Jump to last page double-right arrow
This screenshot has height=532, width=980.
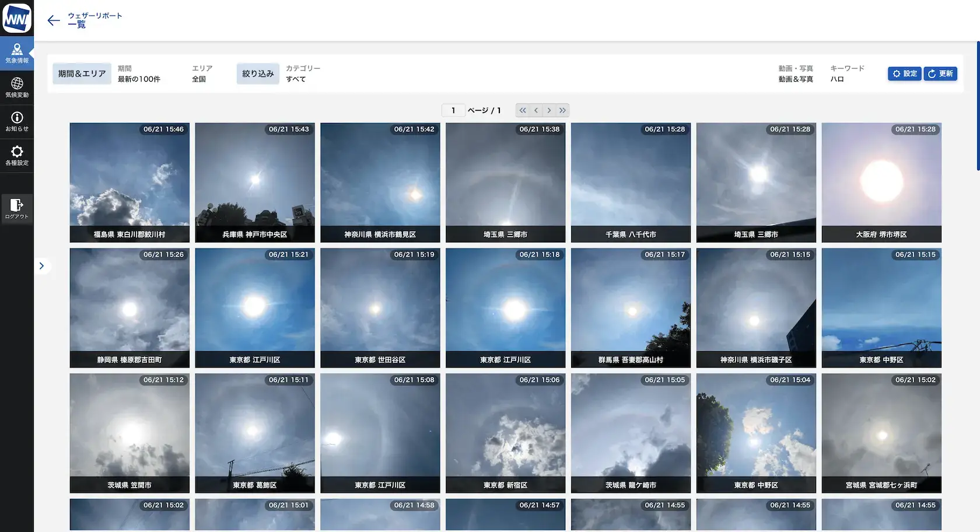562,110
